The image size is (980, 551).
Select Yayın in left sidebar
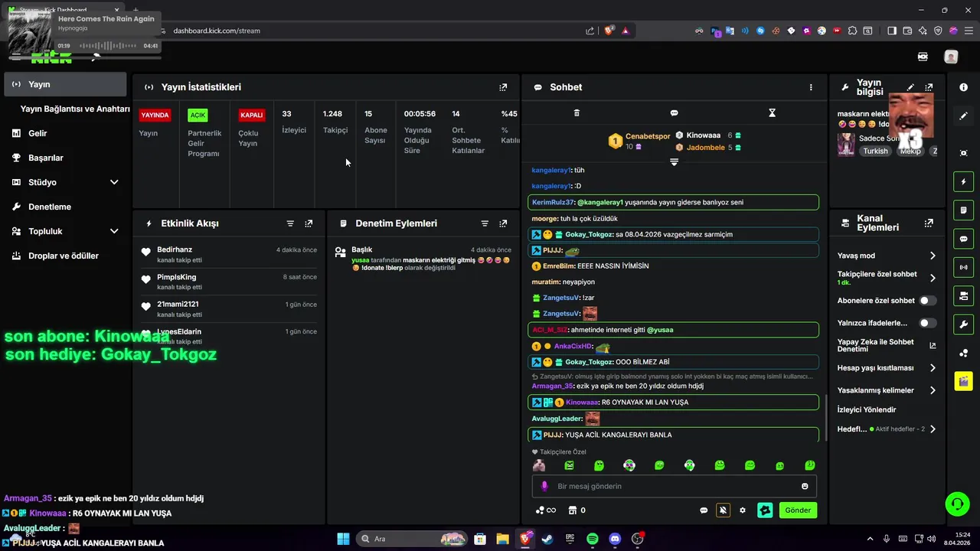pos(65,84)
